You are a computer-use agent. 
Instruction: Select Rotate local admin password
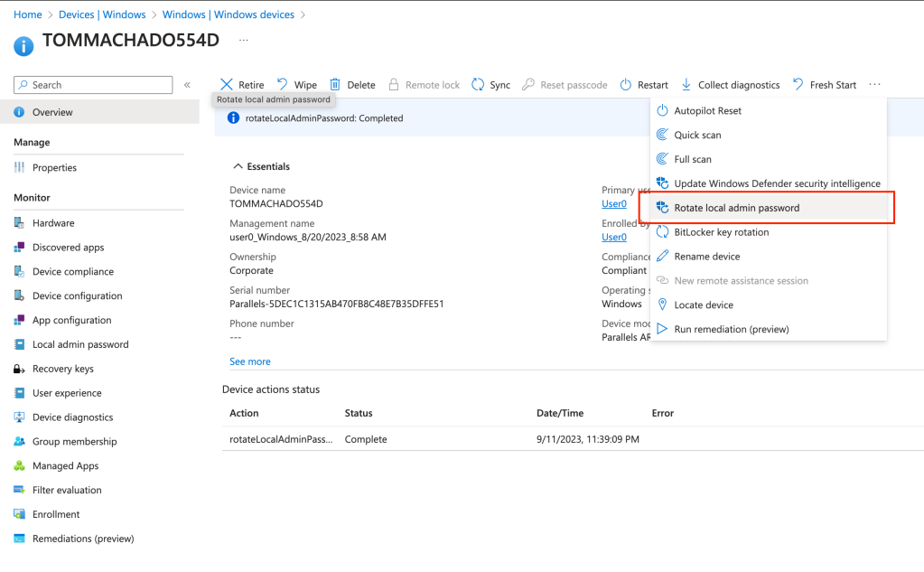[736, 208]
